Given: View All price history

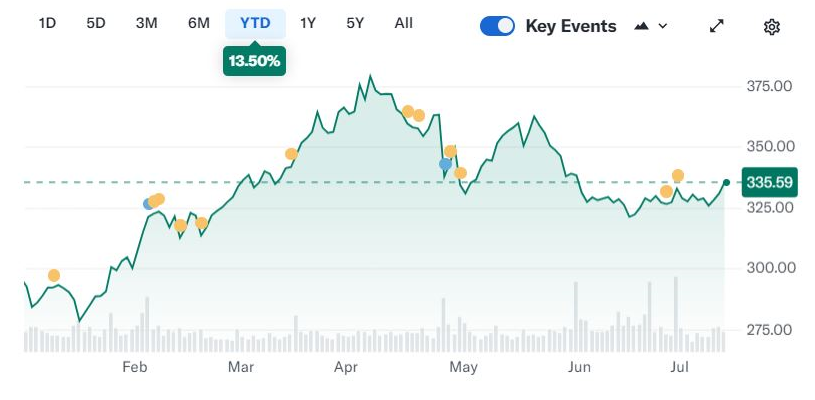Looking at the screenshot, I should coord(403,23).
